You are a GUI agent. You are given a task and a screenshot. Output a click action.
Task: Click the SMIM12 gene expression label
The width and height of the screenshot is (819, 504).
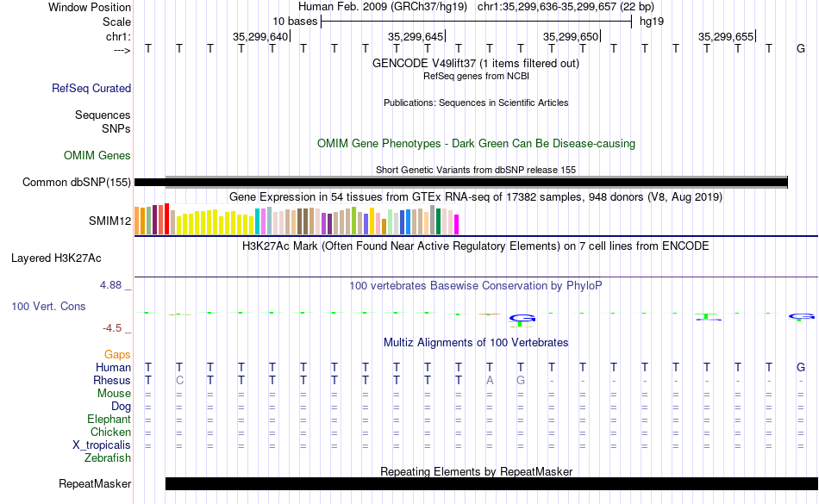(x=109, y=221)
